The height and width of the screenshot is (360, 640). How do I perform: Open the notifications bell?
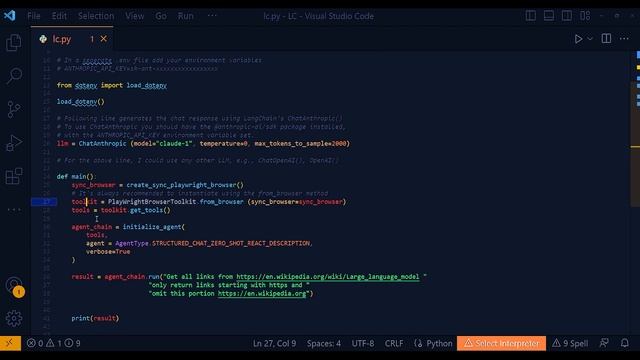(624, 343)
